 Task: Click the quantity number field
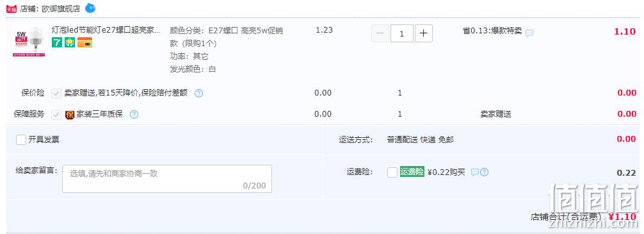401,34
